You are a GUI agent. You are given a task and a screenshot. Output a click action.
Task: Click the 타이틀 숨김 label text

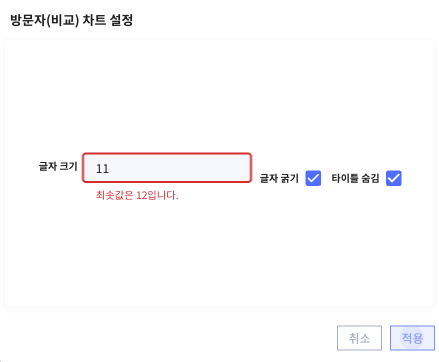tap(355, 178)
